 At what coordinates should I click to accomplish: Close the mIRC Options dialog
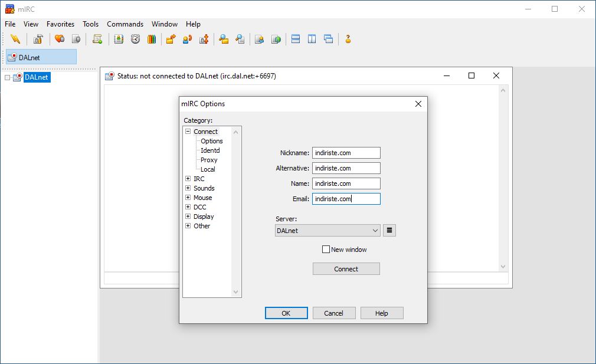point(418,104)
